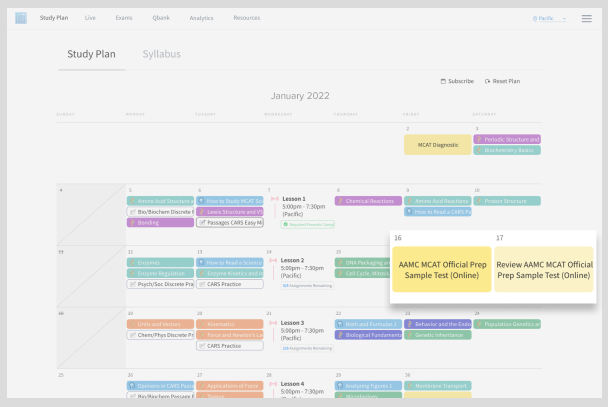The image size is (608, 407).
Task: Open the hamburger menu icon
Action: coord(586,18)
